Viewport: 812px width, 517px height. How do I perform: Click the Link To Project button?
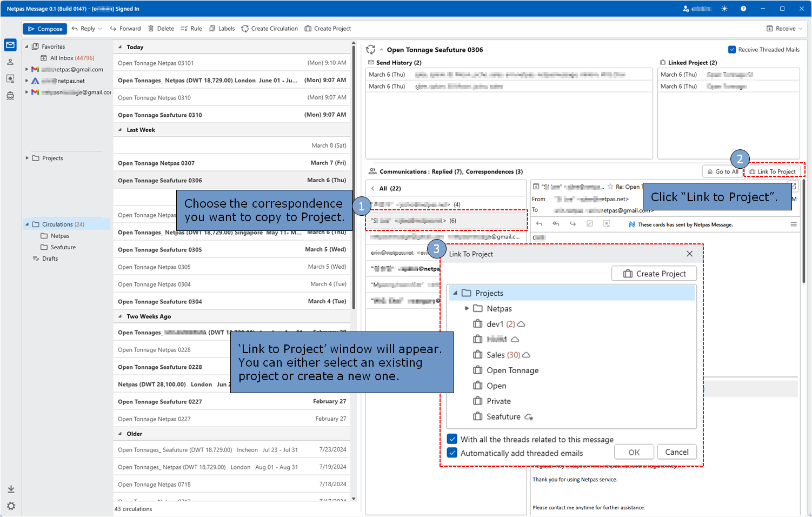(773, 171)
